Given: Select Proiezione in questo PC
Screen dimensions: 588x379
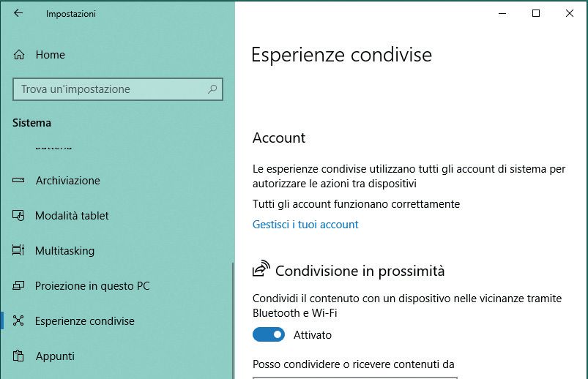Looking at the screenshot, I should tap(92, 285).
